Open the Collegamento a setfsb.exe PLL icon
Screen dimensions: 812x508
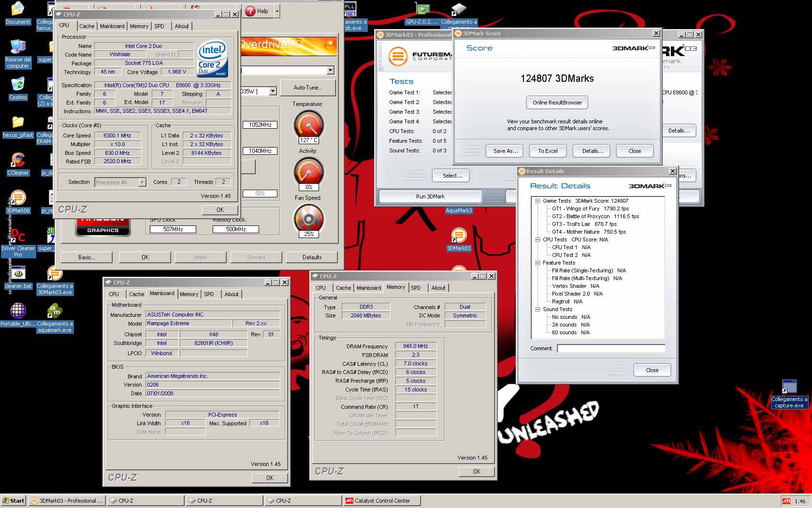(x=350, y=10)
